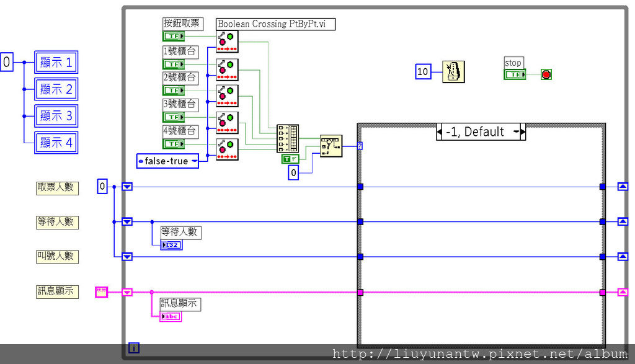This screenshot has width=635, height=364.
Task: Open the case selector dropdown arrow
Action: click(x=516, y=131)
